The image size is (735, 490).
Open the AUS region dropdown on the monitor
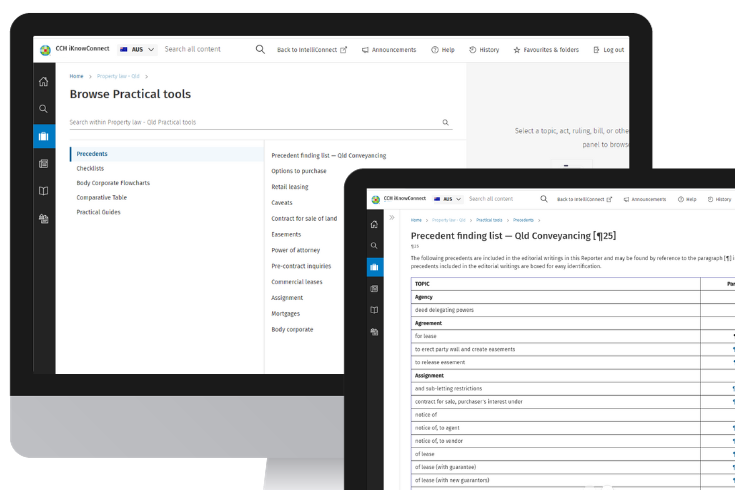pos(137,49)
